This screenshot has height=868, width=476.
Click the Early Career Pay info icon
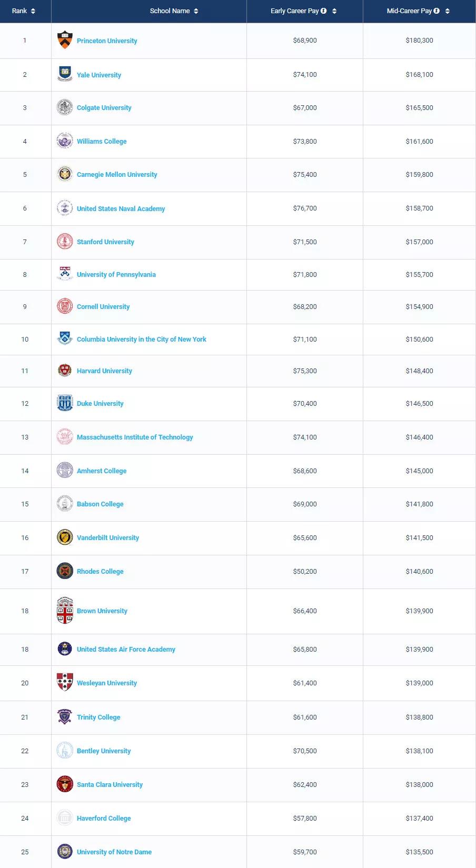click(324, 11)
